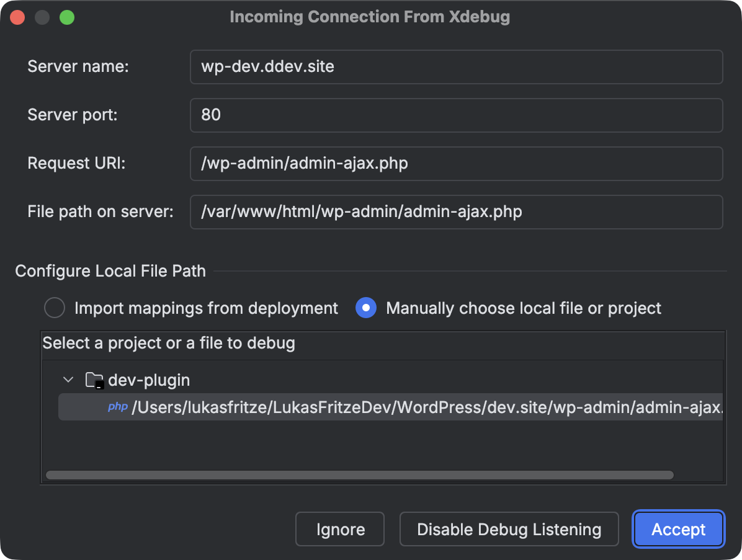
Task: Click the chevron beside dev-plugin
Action: click(x=68, y=380)
